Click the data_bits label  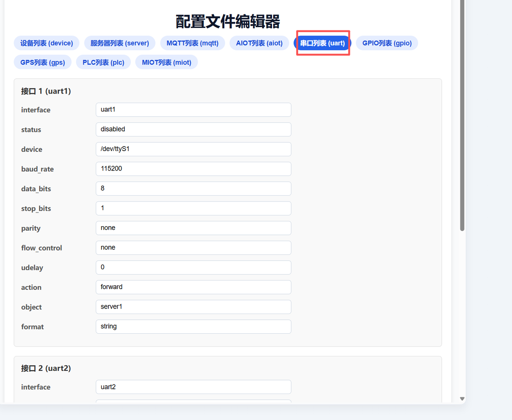[x=36, y=189]
